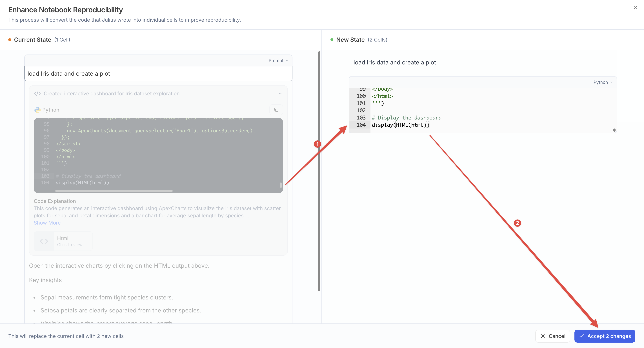The image size is (644, 348).
Task: Open the Html output icon tile
Action: 44,241
